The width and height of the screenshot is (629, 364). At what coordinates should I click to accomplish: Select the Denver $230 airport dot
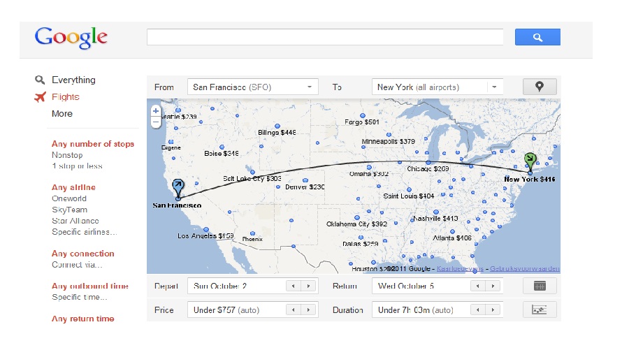(305, 180)
